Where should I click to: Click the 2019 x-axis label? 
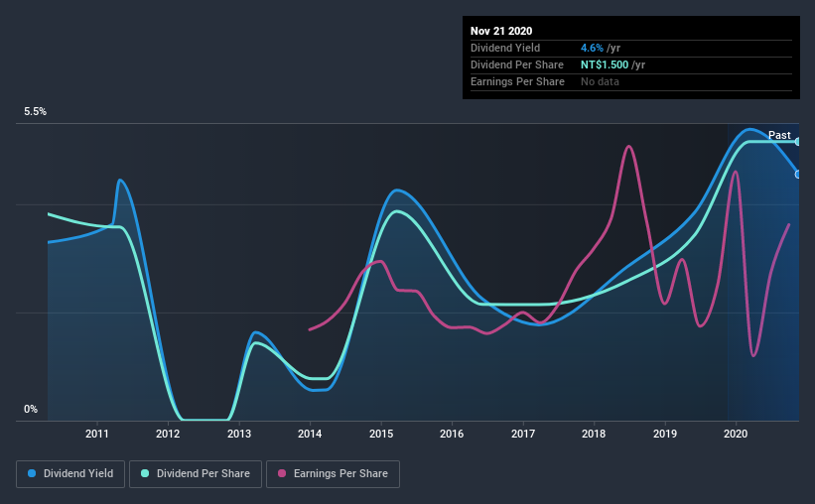[665, 434]
